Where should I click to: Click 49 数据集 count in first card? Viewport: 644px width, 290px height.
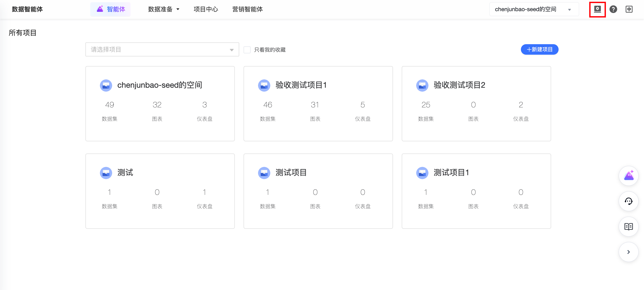[110, 105]
